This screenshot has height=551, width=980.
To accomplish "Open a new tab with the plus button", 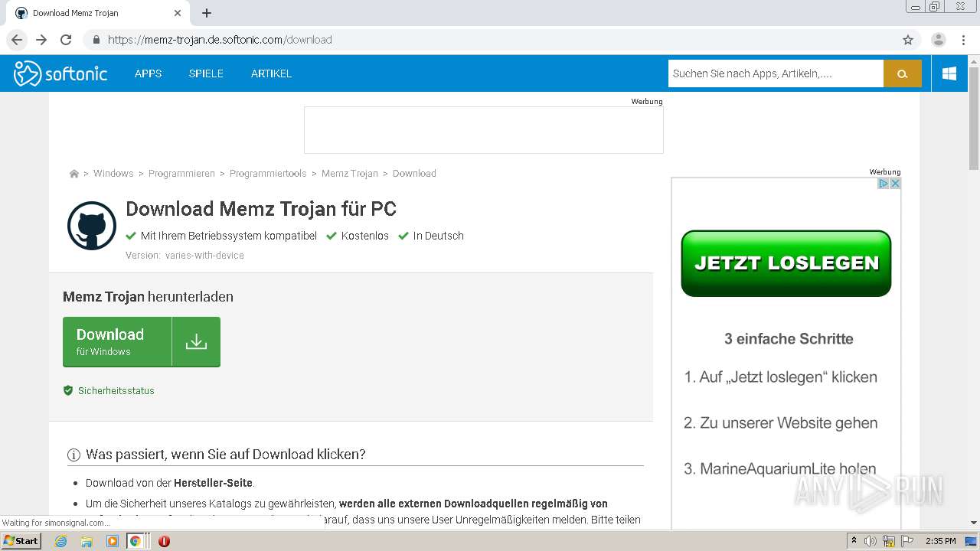I will pos(207,13).
